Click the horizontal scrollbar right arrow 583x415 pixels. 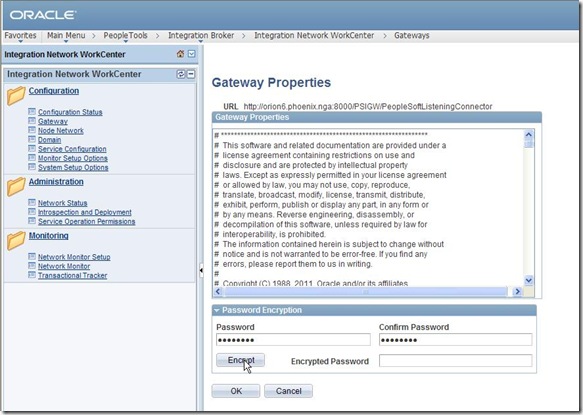tap(517, 292)
